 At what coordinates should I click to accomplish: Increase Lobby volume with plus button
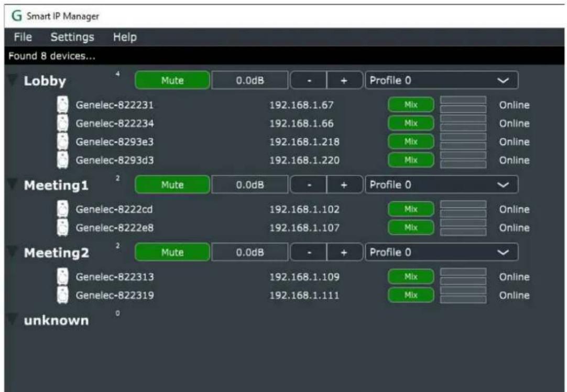[345, 80]
